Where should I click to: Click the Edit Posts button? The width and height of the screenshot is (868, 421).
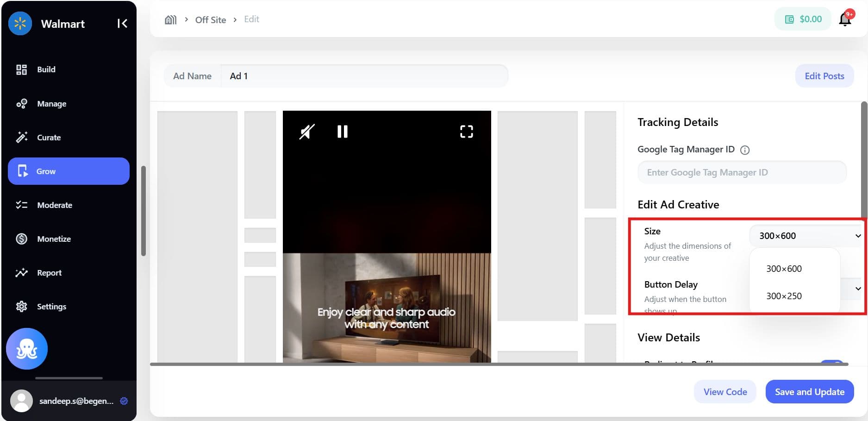click(x=824, y=76)
